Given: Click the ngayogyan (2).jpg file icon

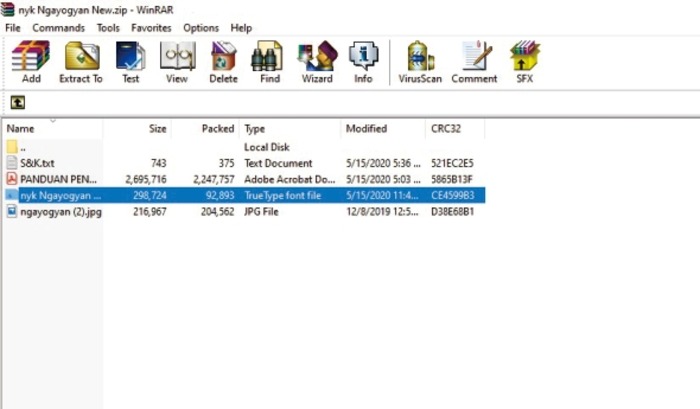Looking at the screenshot, I should pyautogui.click(x=12, y=211).
